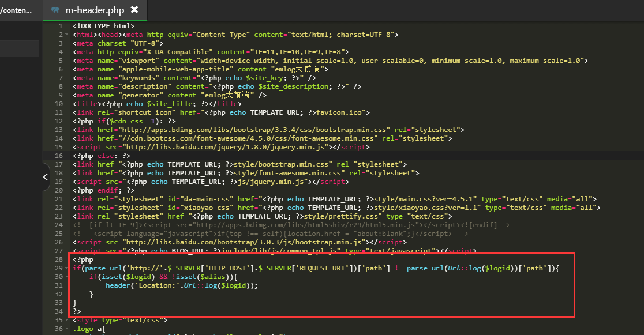Screen dimensions: 644x335
Task: Click "isset($logid)" on line 30
Action: point(129,277)
